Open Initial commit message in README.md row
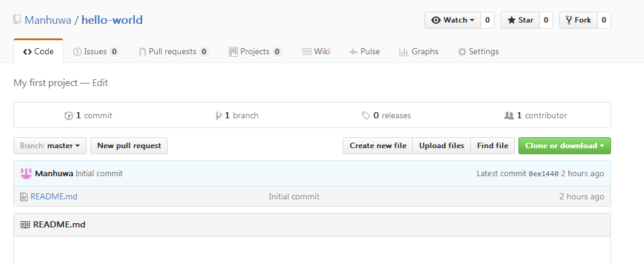644x264 pixels. (x=294, y=197)
